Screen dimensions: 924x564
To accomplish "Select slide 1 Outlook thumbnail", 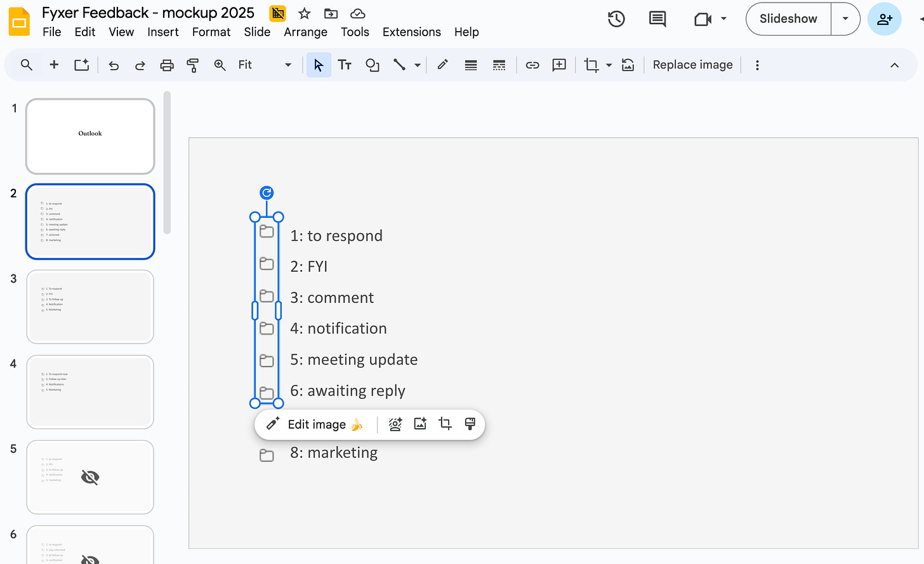I will pyautogui.click(x=90, y=136).
